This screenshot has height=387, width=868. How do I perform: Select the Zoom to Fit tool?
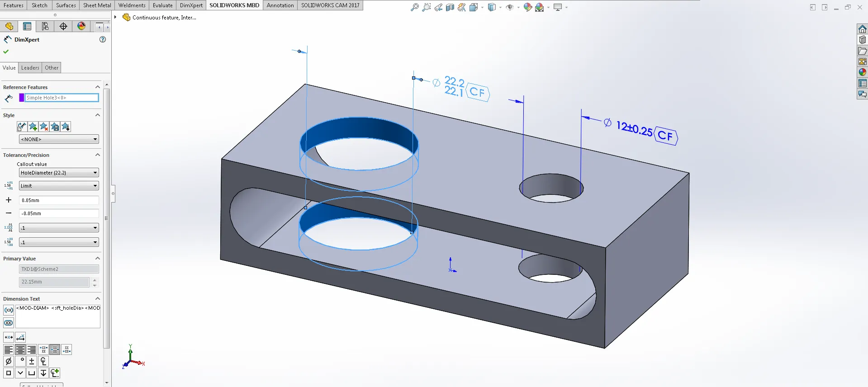point(414,7)
